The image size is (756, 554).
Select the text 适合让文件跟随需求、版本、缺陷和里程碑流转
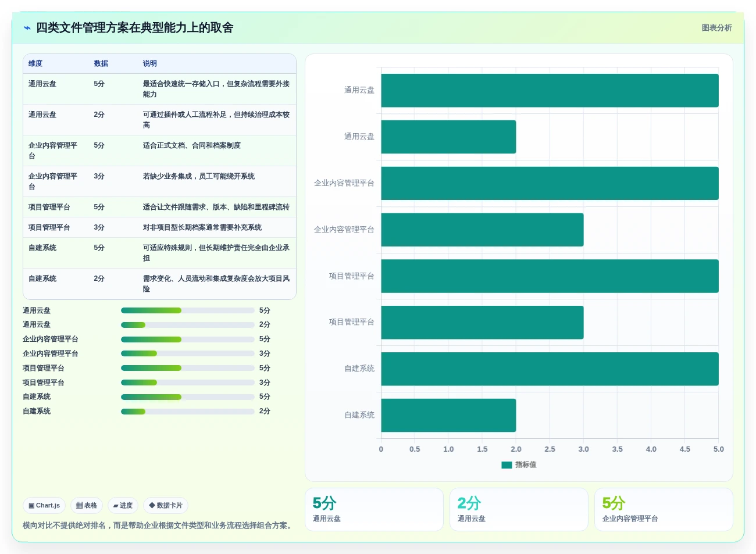(x=216, y=207)
